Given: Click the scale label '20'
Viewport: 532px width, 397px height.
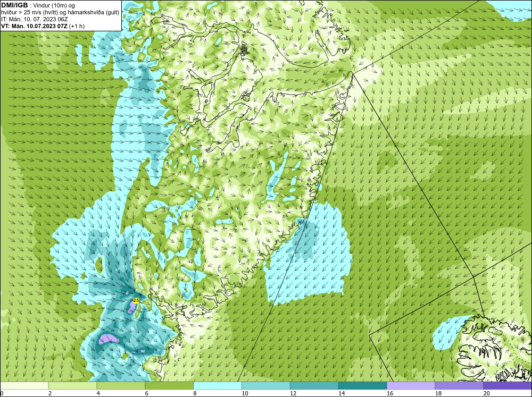Looking at the screenshot, I should pyautogui.click(x=487, y=393).
